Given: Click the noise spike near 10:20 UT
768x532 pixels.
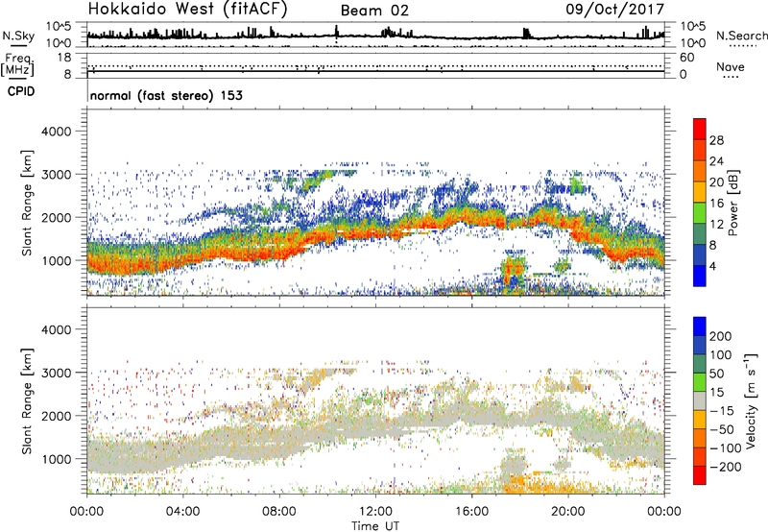Looking at the screenshot, I should click(x=337, y=31).
